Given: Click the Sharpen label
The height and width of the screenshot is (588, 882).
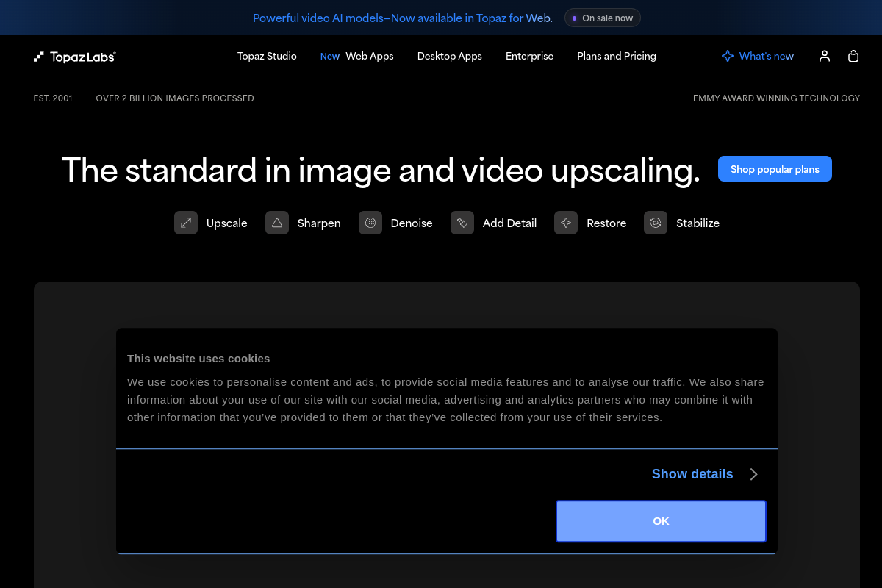Looking at the screenshot, I should click(x=319, y=223).
